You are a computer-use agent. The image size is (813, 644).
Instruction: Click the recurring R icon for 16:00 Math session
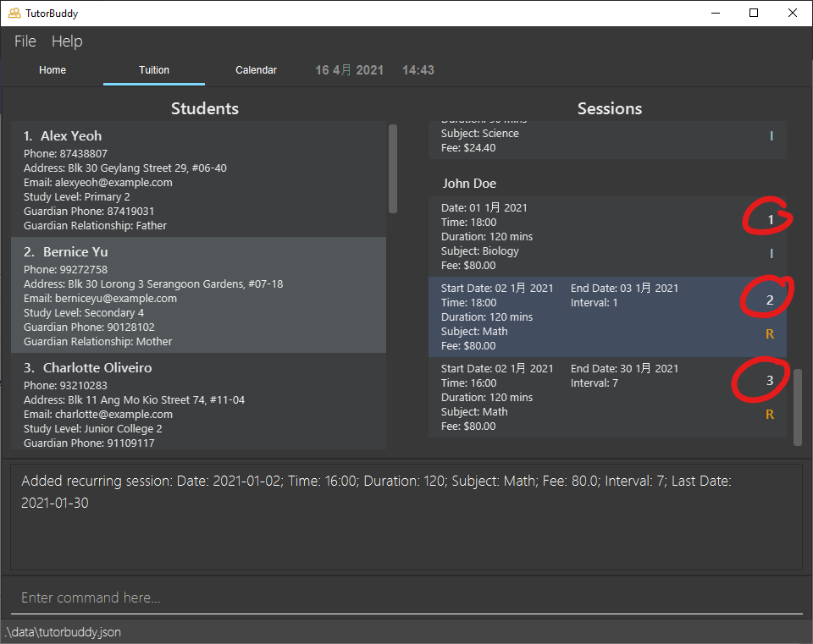click(770, 415)
